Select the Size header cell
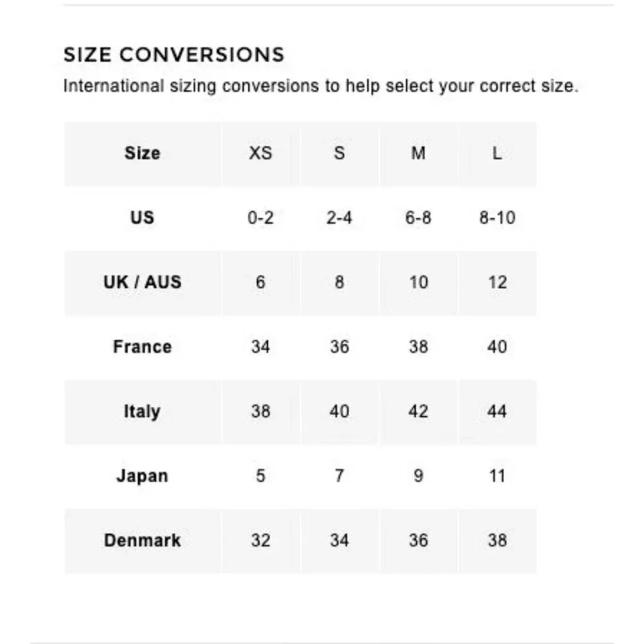 coord(142,153)
